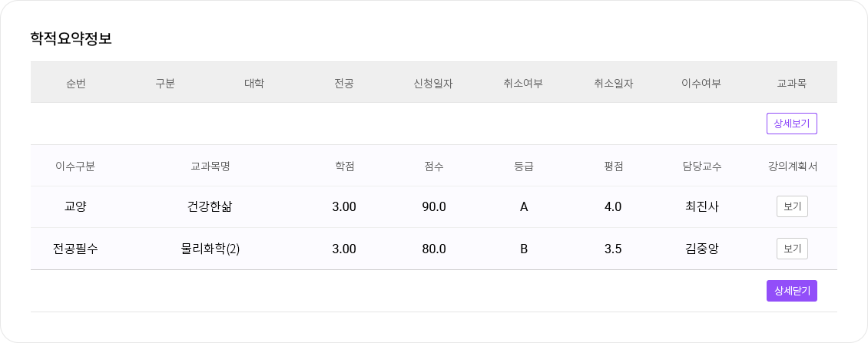
Task: Close details with the 상세닫기 button
Action: click(791, 291)
